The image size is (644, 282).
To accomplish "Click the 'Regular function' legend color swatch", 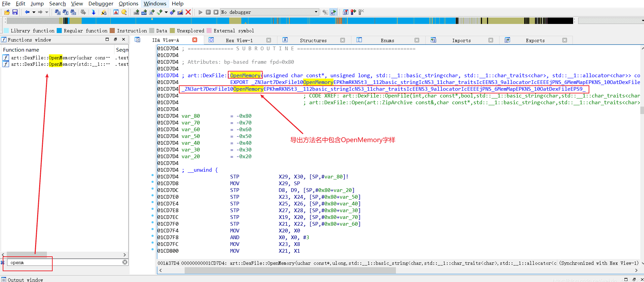I will 59,30.
